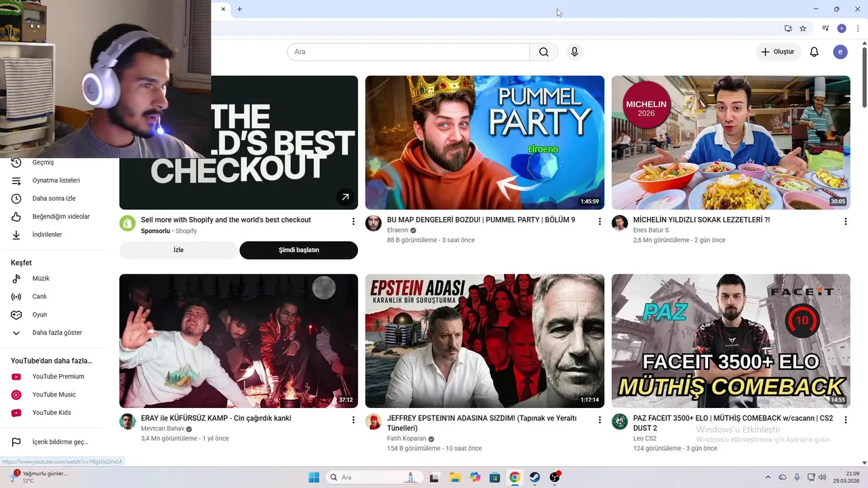Open the KÜFÜRSÜZ KAMP video thumbnail
This screenshot has height=488, width=868.
click(239, 341)
